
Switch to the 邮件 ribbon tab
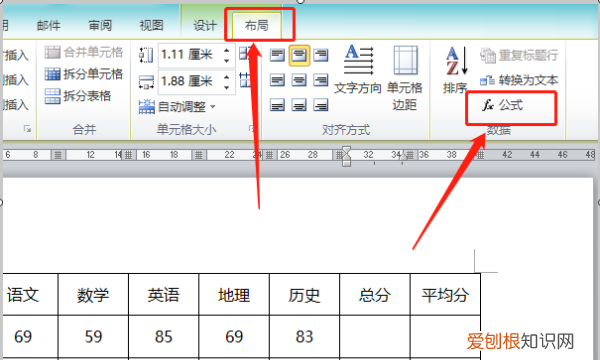[48, 25]
